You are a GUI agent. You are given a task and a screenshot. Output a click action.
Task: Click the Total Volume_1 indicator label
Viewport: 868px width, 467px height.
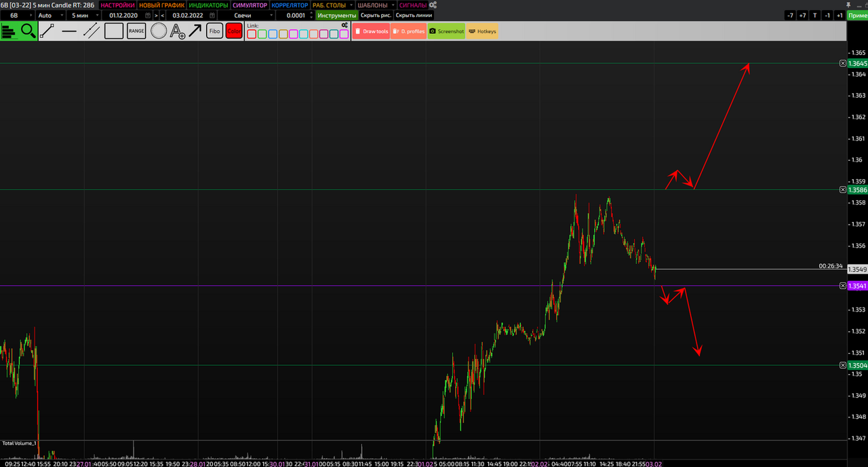click(x=18, y=443)
